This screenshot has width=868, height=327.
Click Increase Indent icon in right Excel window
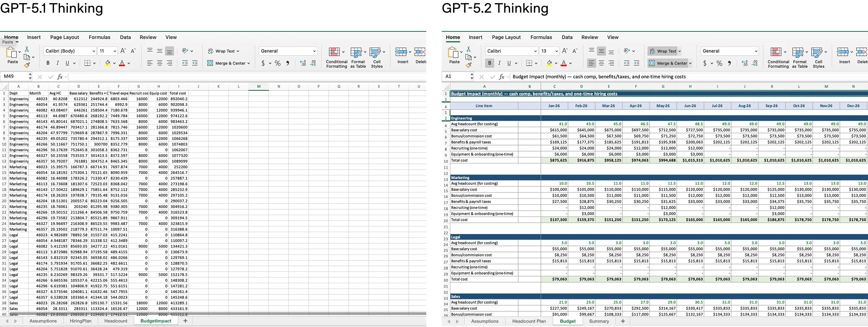[x=637, y=63]
